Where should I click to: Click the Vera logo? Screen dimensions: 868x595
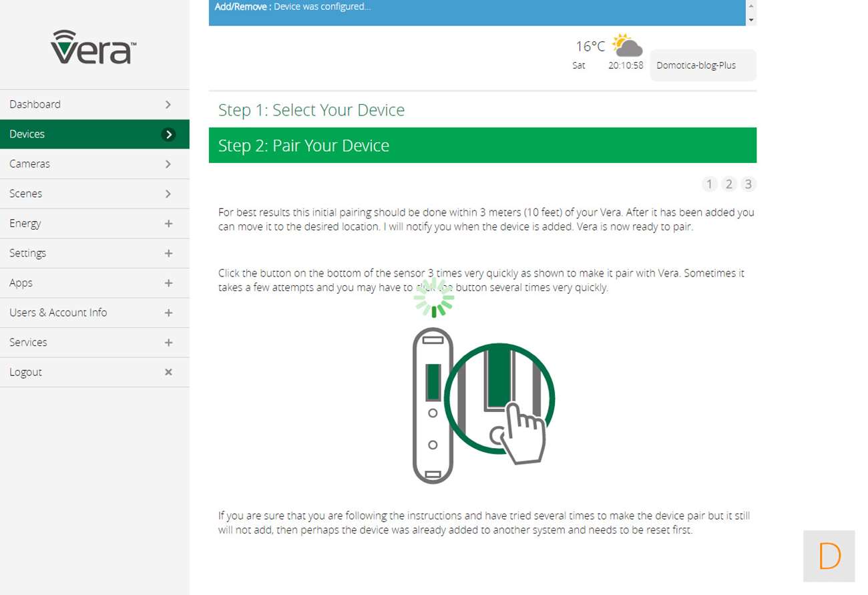click(93, 47)
